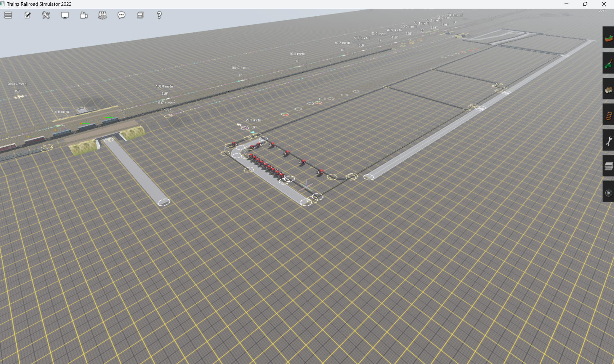Click the 29.5 metri length label

point(253,120)
